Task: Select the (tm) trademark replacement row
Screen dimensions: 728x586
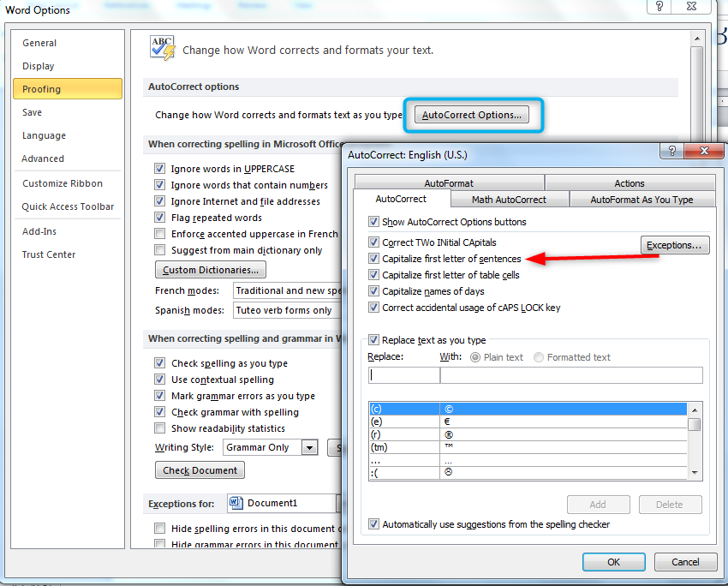Action: point(528,447)
